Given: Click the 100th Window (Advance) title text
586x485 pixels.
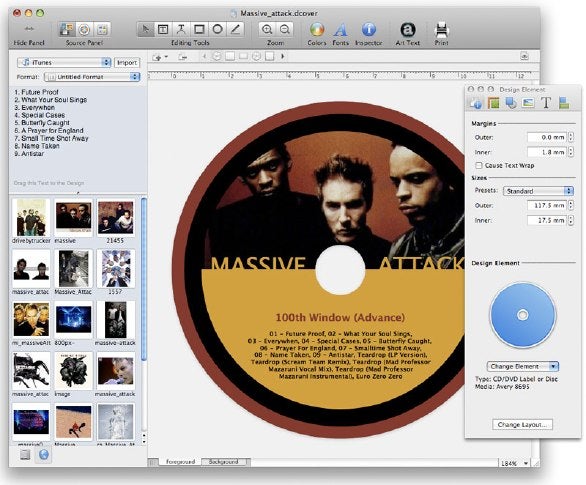Looking at the screenshot, I should 340,318.
